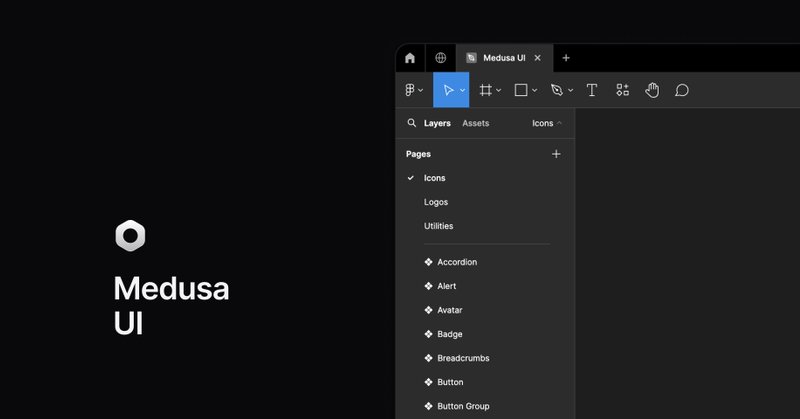Select the Frame tool

(x=485, y=90)
